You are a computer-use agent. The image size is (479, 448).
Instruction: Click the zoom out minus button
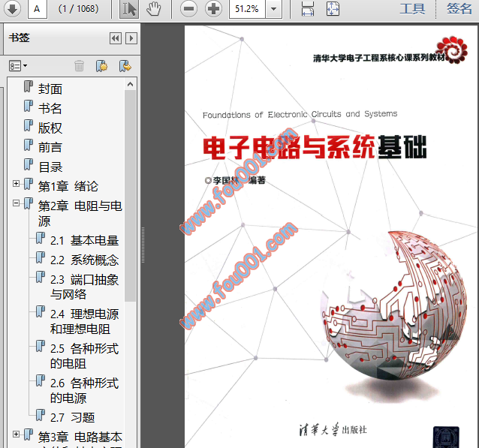[188, 9]
